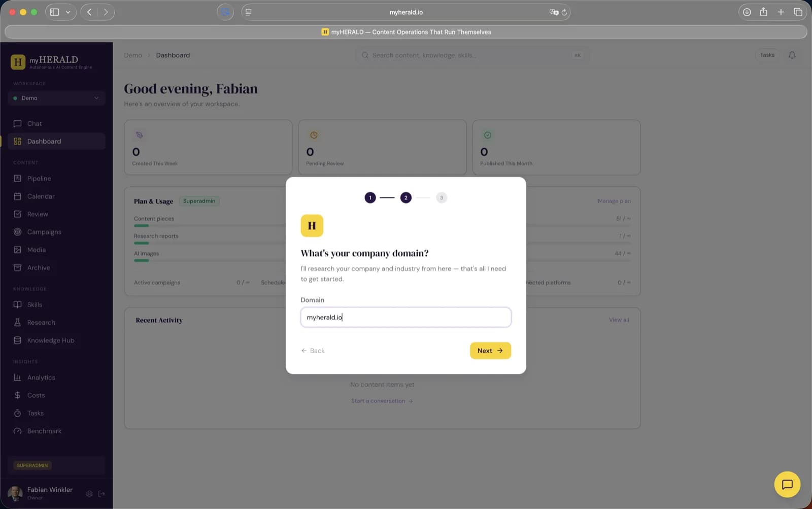Click the yellow H icon in dialog

[x=312, y=226]
